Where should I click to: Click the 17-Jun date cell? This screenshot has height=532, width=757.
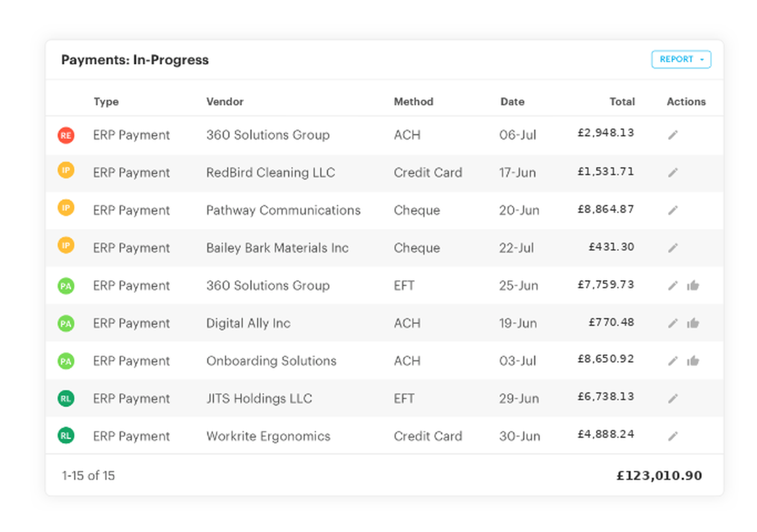pyautogui.click(x=518, y=172)
